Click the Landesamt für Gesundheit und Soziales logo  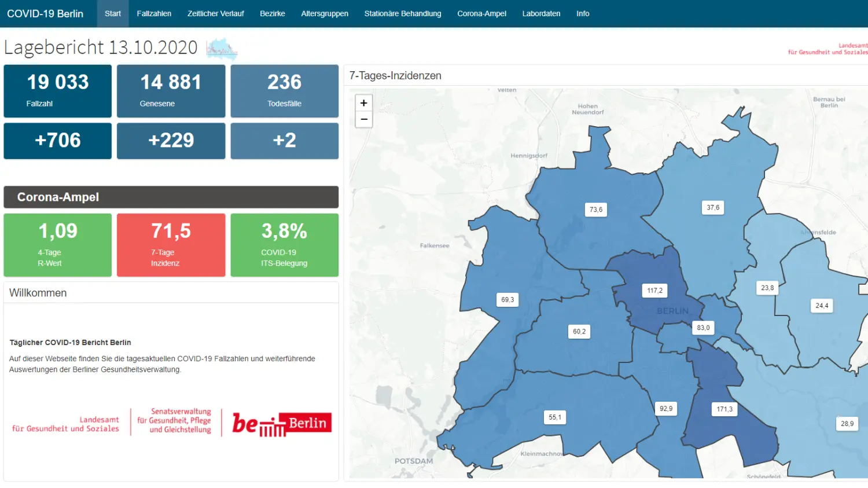coord(65,424)
